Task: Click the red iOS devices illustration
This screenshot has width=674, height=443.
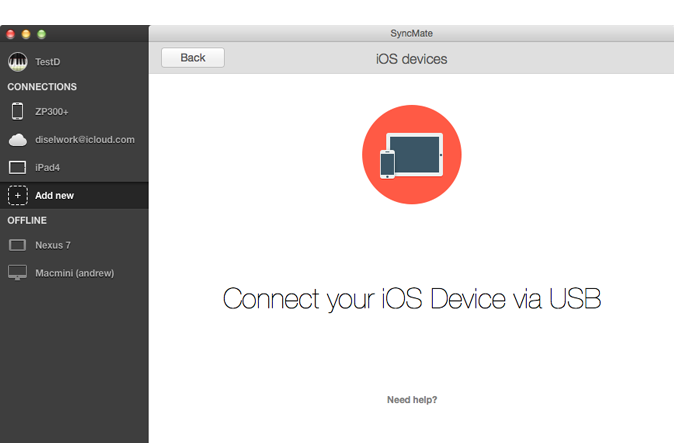Action: tap(412, 155)
